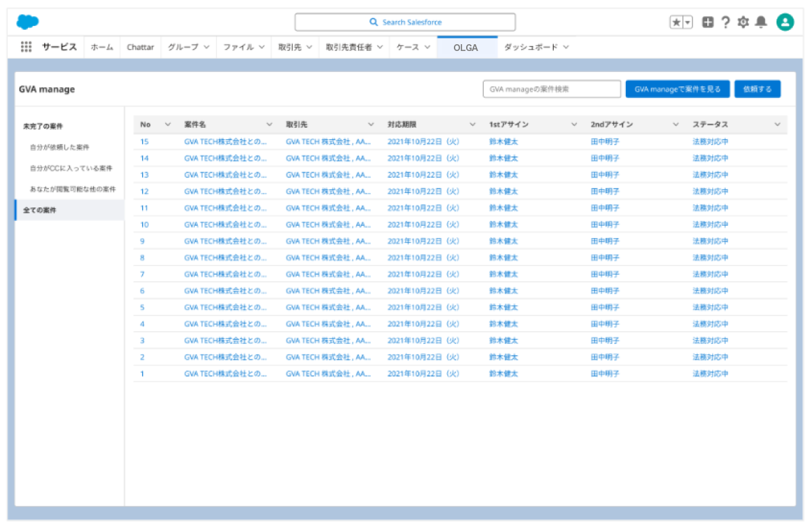
Task: Expand the ファイル tab dropdown chevron
Action: tap(262, 47)
